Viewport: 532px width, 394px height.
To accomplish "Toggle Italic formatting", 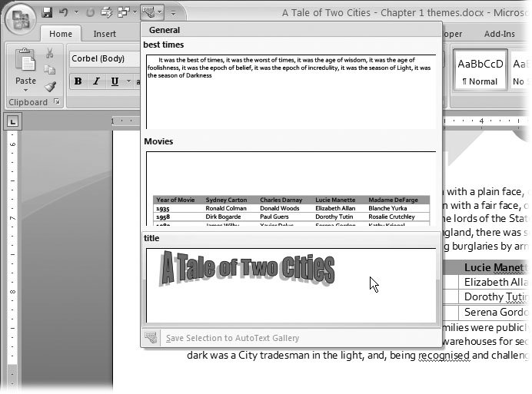I will (x=96, y=81).
